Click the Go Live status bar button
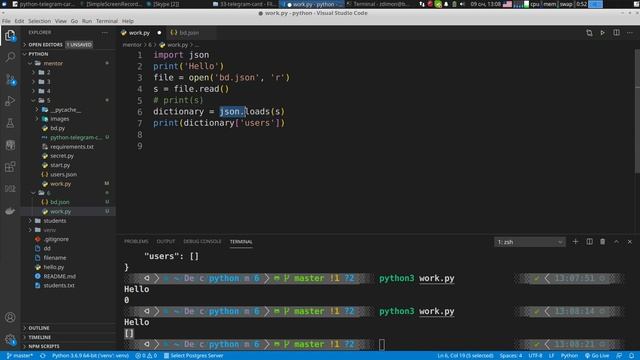The width and height of the screenshot is (640, 360). pyautogui.click(x=597, y=356)
